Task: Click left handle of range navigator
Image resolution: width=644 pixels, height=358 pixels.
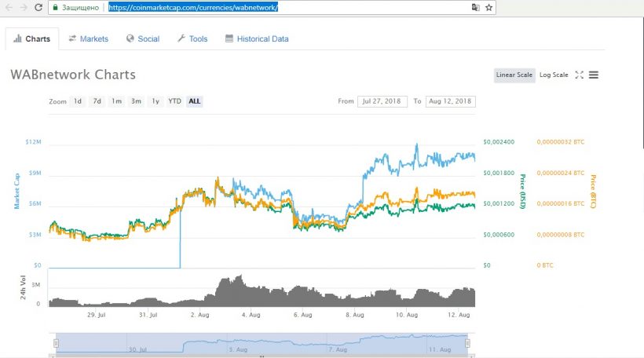Action: [56, 343]
